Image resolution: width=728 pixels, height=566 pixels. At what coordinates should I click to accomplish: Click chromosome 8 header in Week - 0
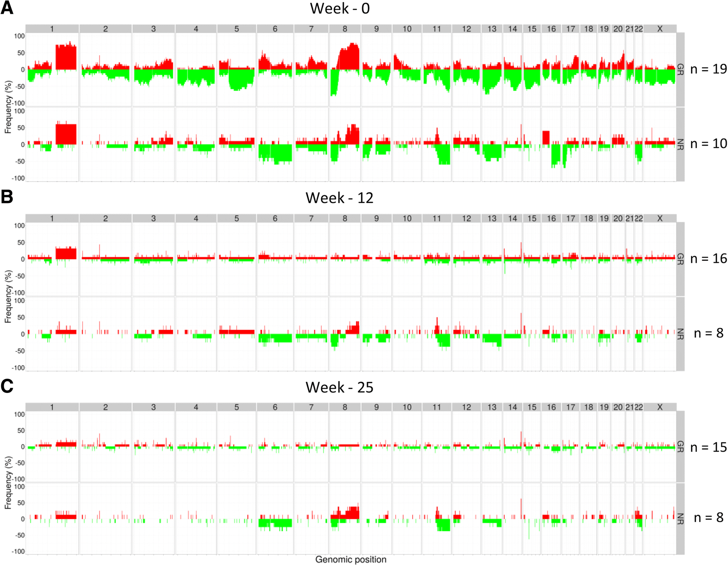point(345,29)
